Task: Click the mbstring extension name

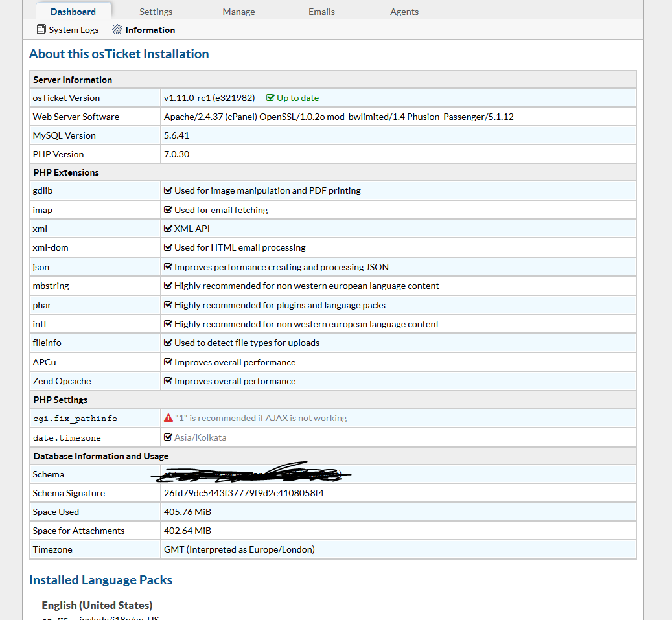Action: coord(51,286)
